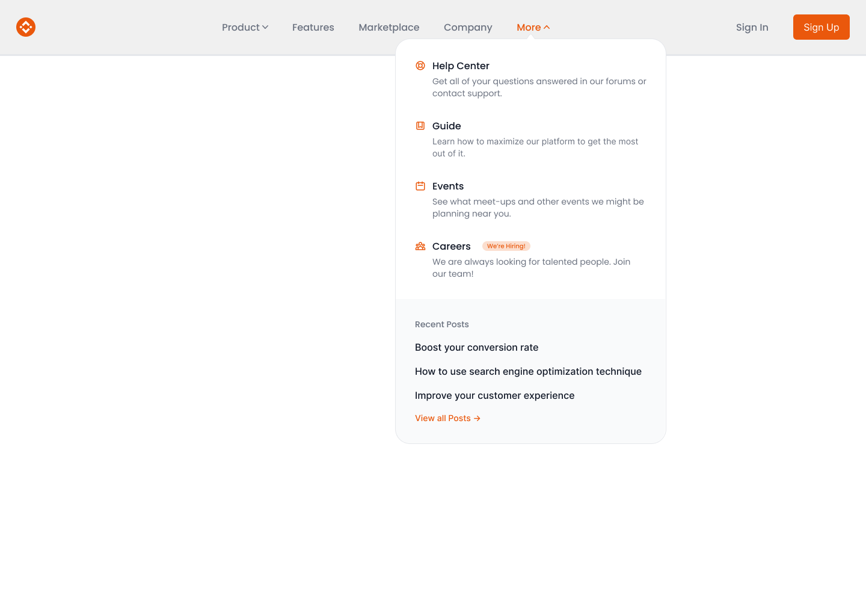This screenshot has height=616, width=866.
Task: Click the orange company logo
Action: click(25, 26)
